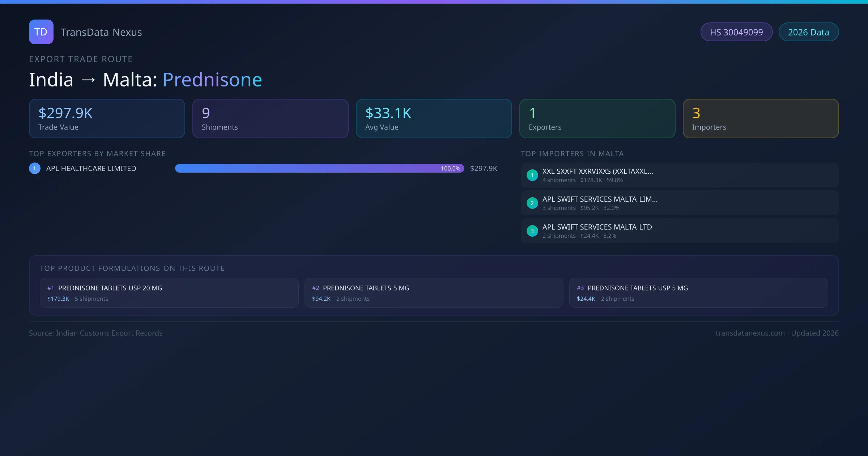Open the $297.9K Trade Value card

tap(107, 119)
